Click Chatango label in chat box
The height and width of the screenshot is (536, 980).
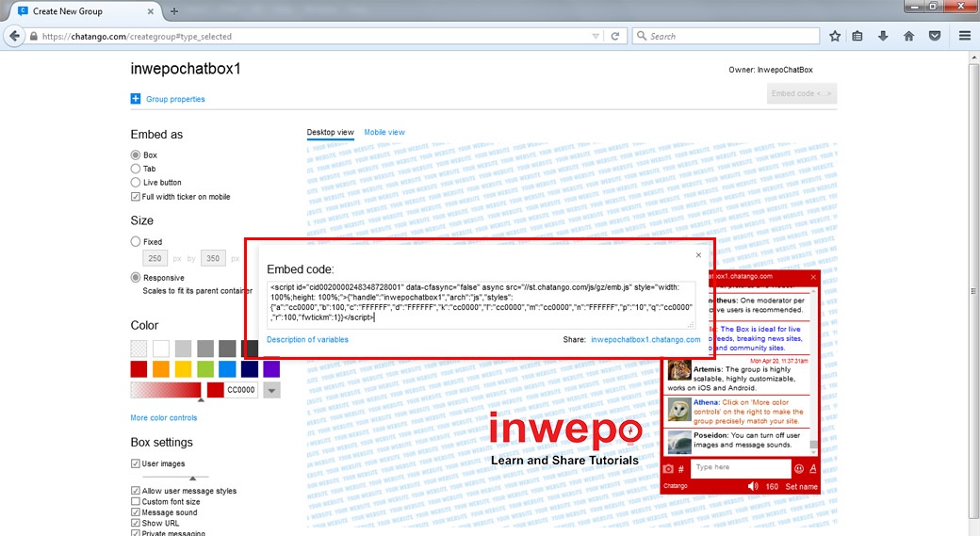(675, 486)
